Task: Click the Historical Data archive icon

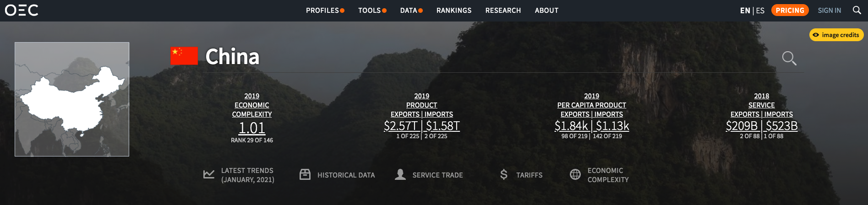Action: pos(305,174)
